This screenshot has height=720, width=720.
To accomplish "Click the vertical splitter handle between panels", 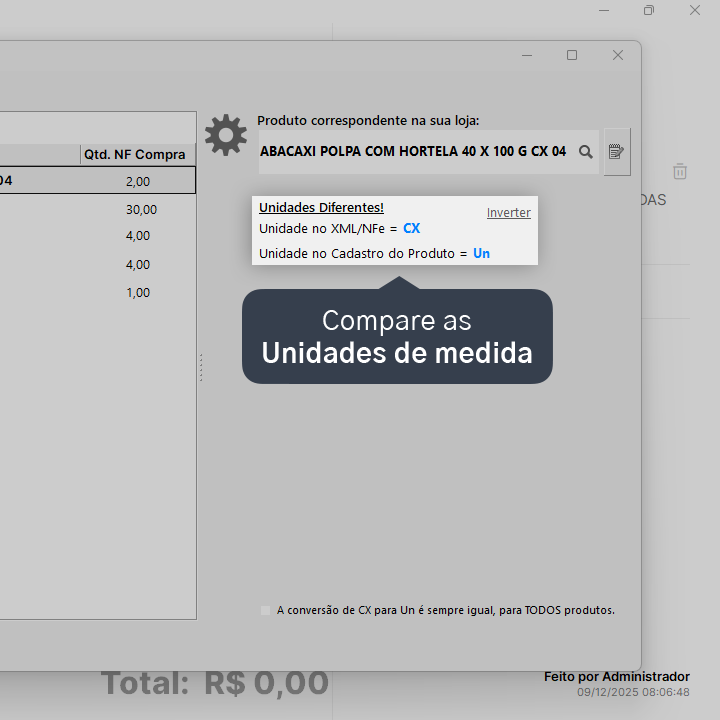I will 201,367.
